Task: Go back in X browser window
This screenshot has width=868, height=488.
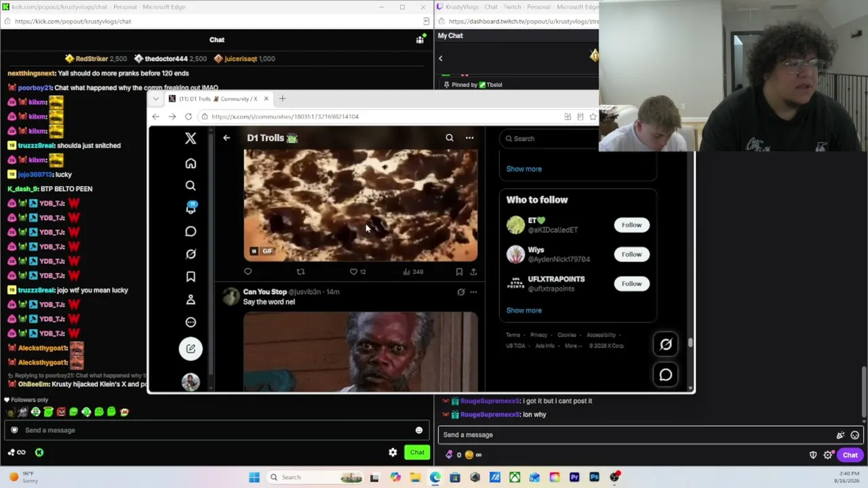Action: click(156, 117)
